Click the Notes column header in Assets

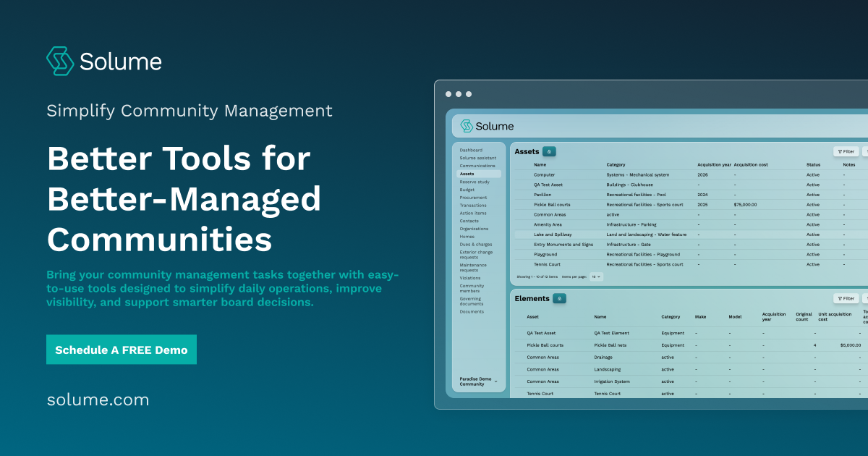click(849, 165)
